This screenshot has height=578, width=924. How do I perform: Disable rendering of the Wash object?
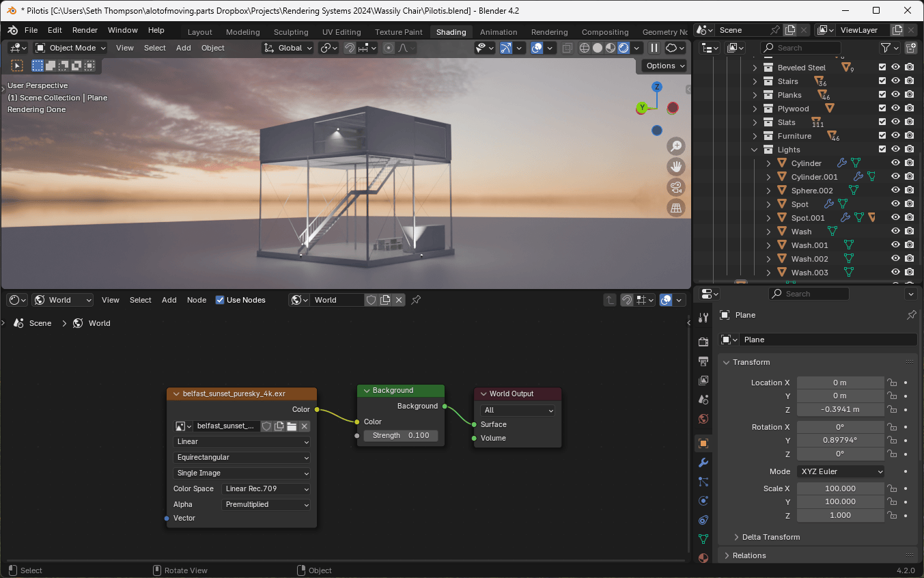[x=910, y=232]
